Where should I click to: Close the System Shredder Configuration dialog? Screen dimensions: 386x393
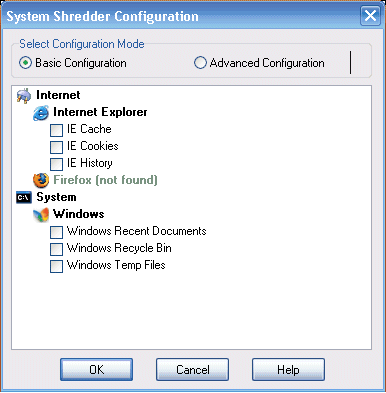[370, 16]
